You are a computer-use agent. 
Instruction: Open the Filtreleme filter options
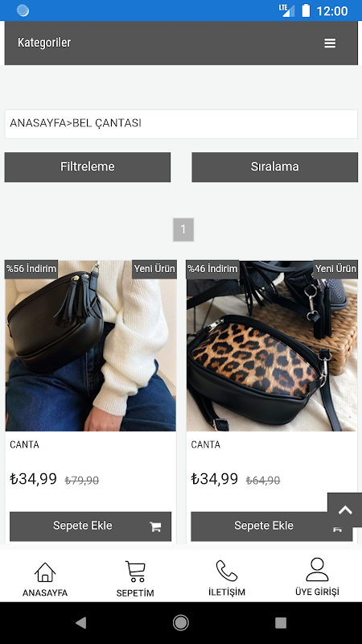(88, 167)
